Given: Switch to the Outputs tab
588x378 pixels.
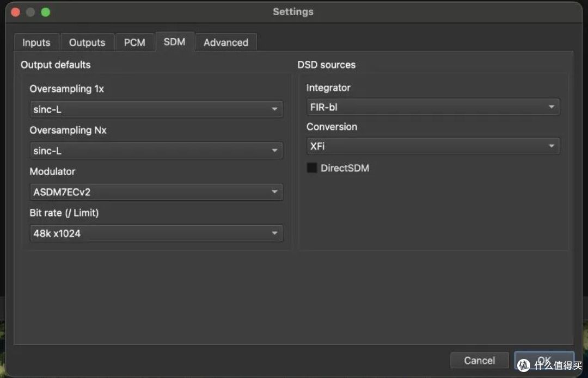Looking at the screenshot, I should (x=87, y=42).
